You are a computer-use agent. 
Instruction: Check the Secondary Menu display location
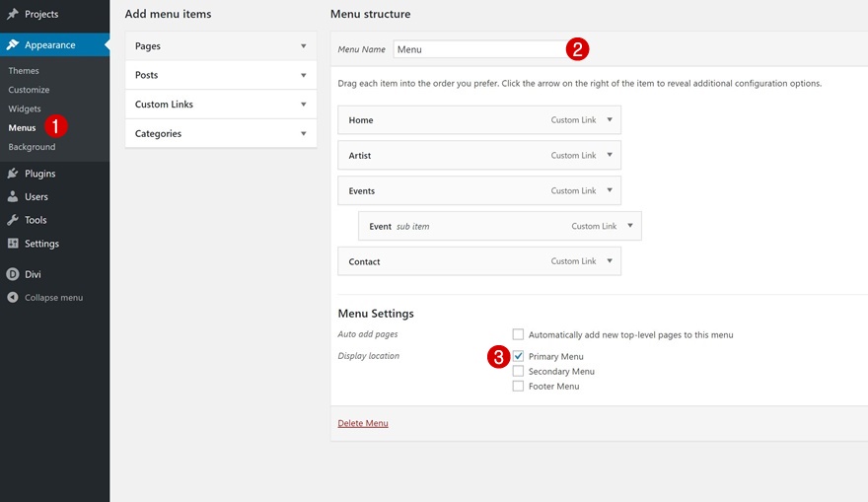click(x=518, y=372)
